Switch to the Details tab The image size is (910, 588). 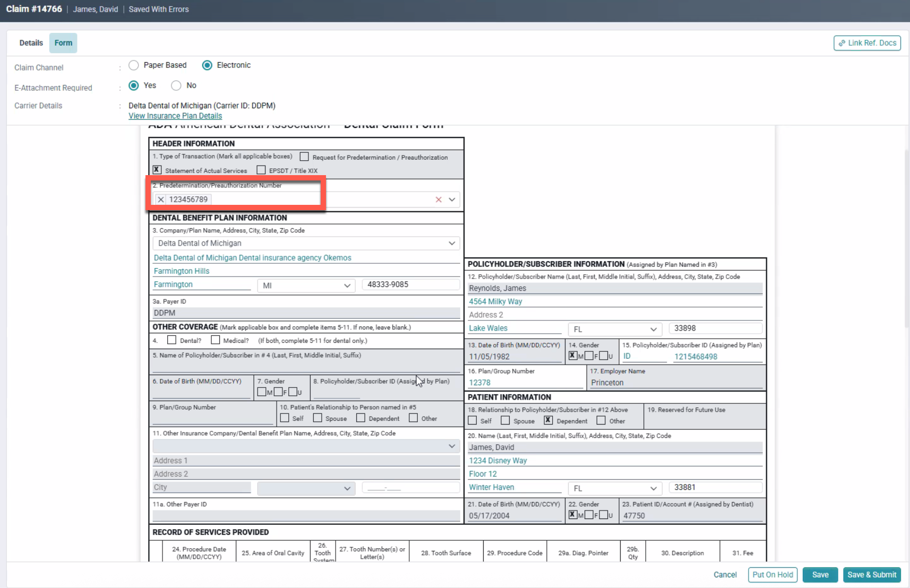coord(31,43)
